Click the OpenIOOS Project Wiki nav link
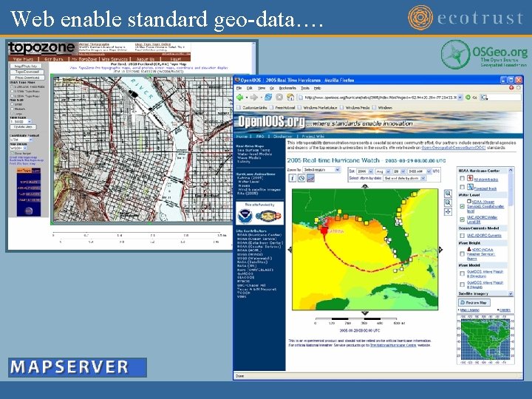The image size is (532, 399). 313,137
